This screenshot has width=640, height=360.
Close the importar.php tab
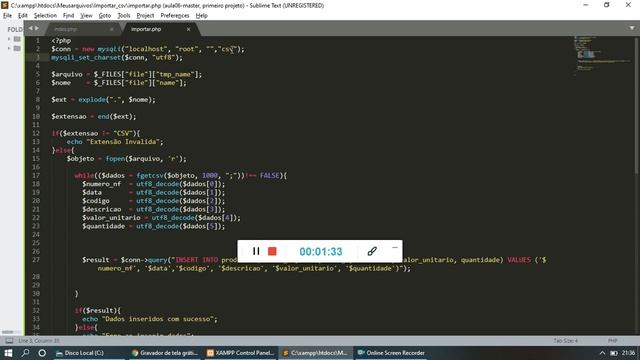tap(188, 29)
